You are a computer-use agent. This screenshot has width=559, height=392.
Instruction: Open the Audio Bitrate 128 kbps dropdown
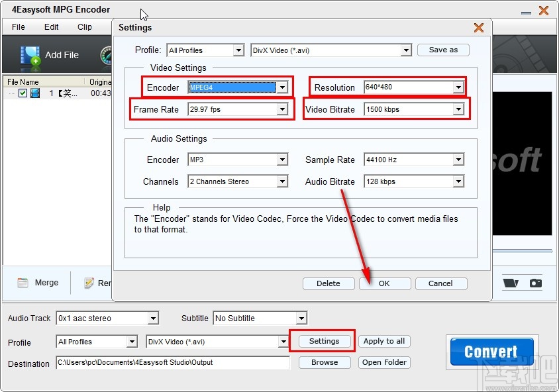coord(458,181)
